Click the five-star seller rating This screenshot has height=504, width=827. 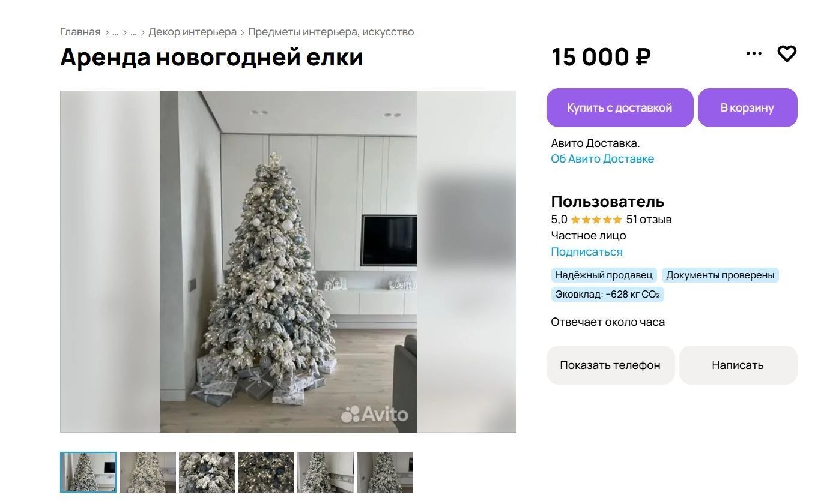point(596,220)
